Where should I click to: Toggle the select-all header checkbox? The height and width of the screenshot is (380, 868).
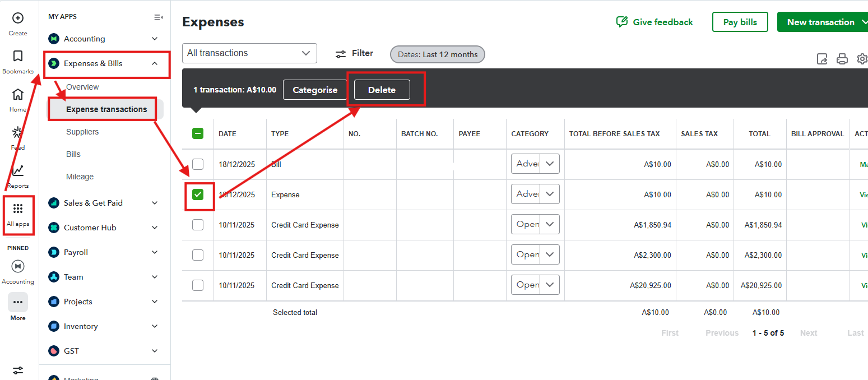point(198,133)
